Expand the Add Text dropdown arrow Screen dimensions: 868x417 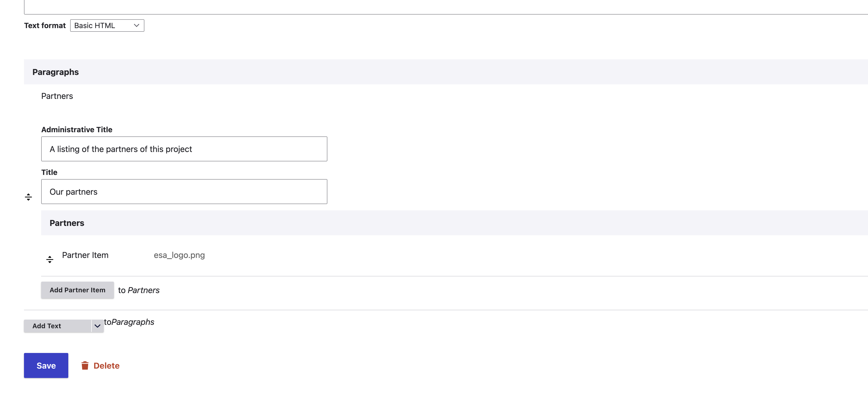click(x=97, y=326)
